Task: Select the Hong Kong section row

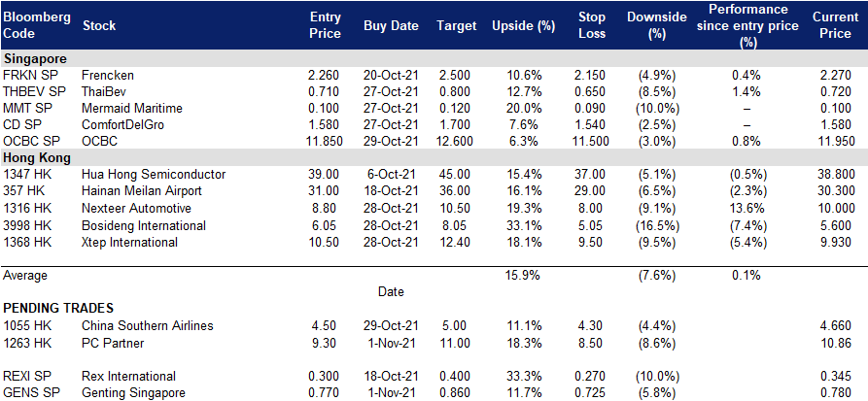Action: coord(434,157)
